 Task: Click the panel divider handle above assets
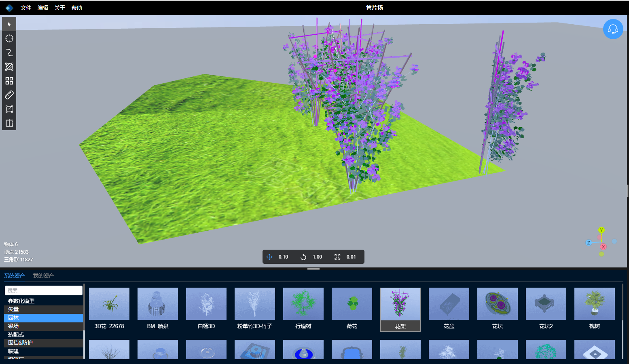pyautogui.click(x=313, y=269)
